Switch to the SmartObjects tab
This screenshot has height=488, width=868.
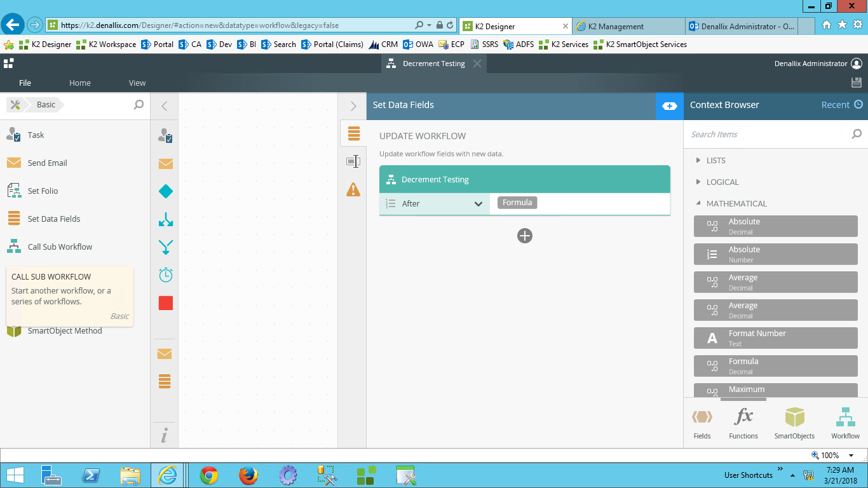[x=794, y=424]
